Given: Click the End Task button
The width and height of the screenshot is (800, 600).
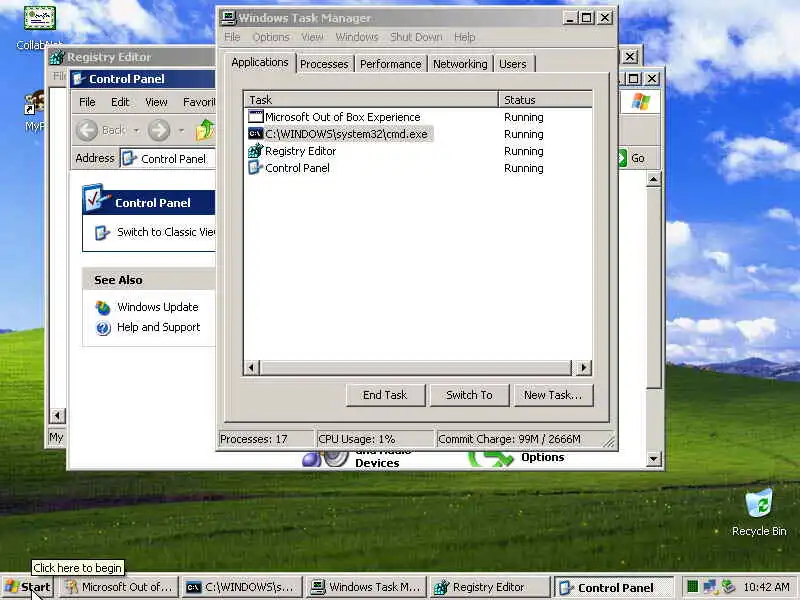Looking at the screenshot, I should coord(385,395).
